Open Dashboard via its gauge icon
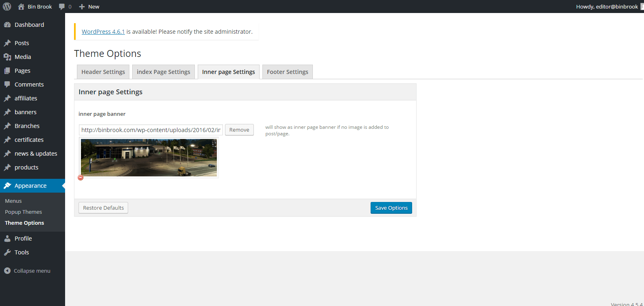This screenshot has width=644, height=306. 7,25
